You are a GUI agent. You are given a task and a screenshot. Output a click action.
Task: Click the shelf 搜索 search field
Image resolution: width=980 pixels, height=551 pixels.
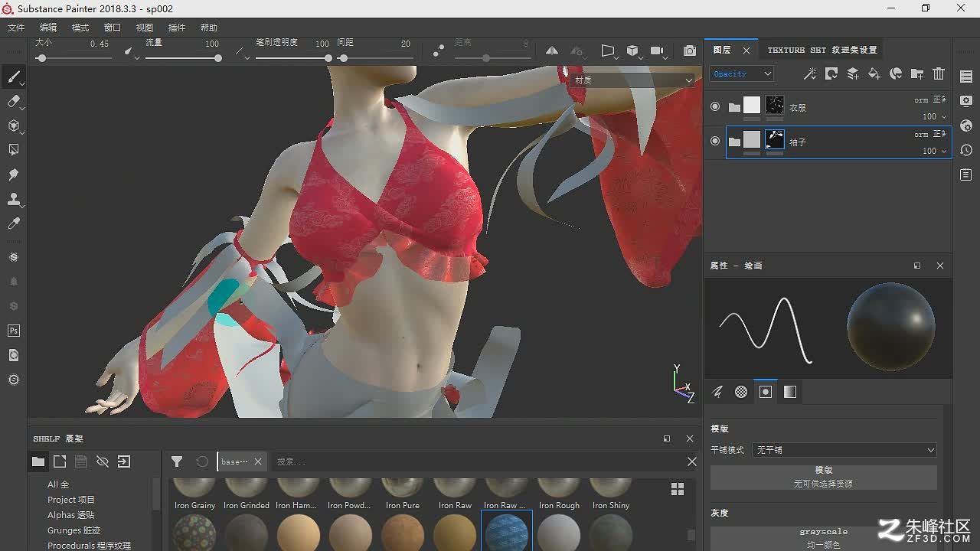(x=477, y=461)
